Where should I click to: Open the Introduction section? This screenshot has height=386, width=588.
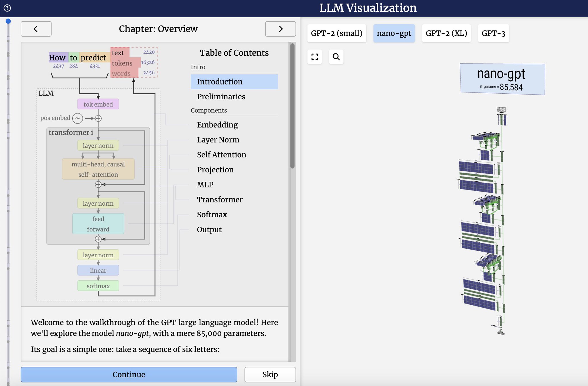click(x=234, y=82)
